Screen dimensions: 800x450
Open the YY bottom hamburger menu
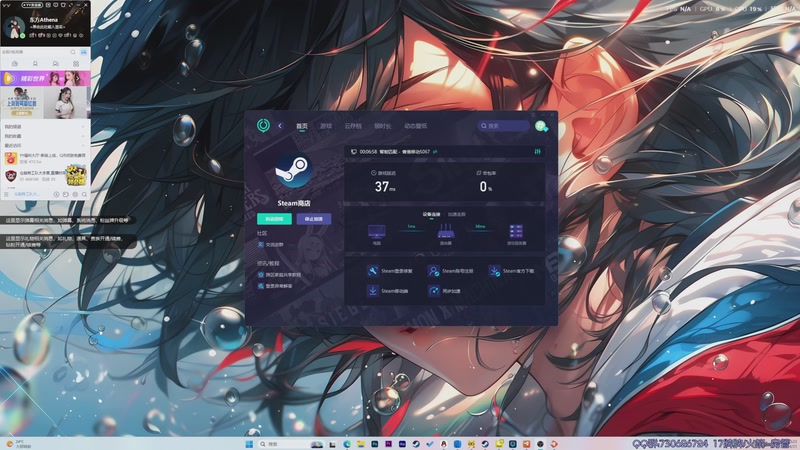[7, 194]
